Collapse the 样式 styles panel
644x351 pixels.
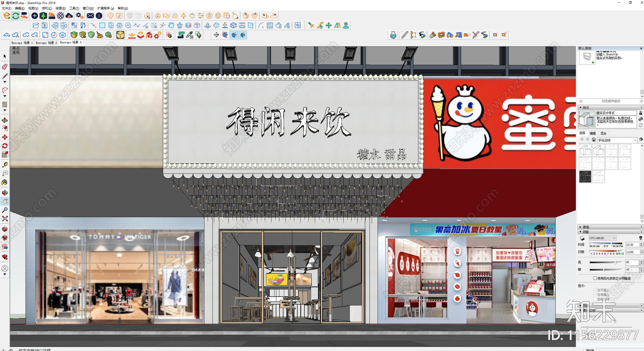click(580, 107)
